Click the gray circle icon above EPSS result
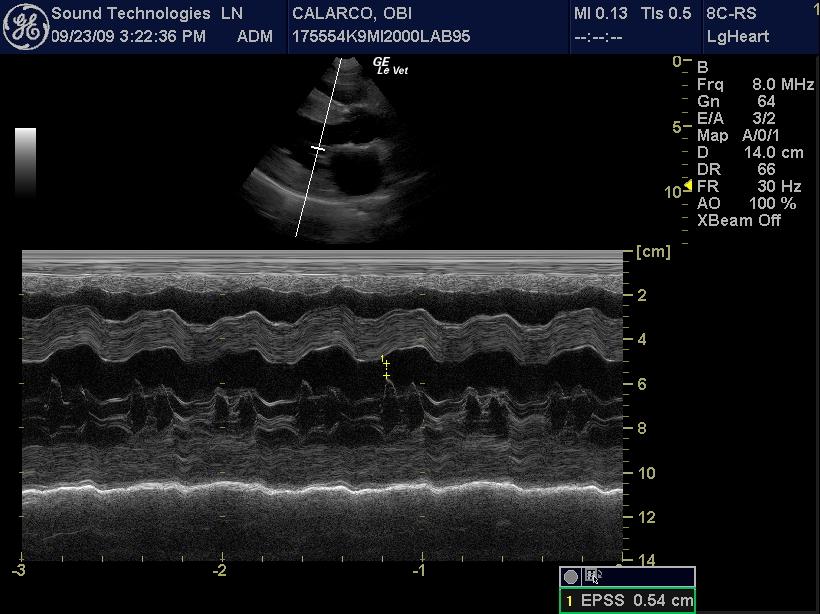 click(571, 577)
